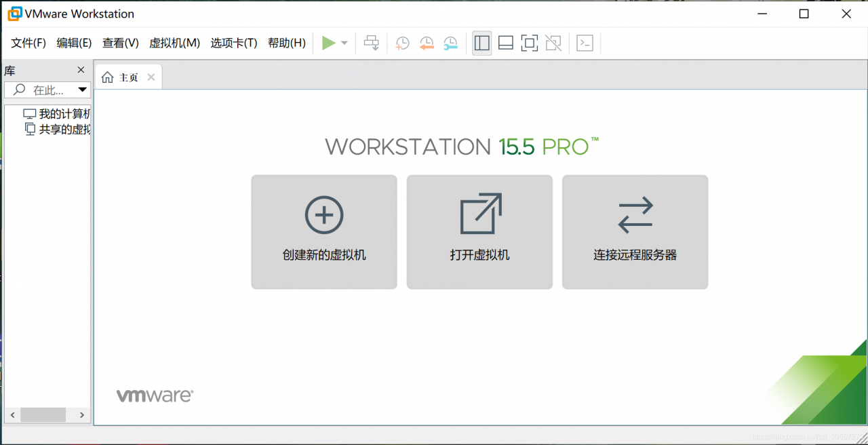This screenshot has height=445, width=868.
Task: Toggle the thumbnail bar view icon
Action: [x=505, y=43]
